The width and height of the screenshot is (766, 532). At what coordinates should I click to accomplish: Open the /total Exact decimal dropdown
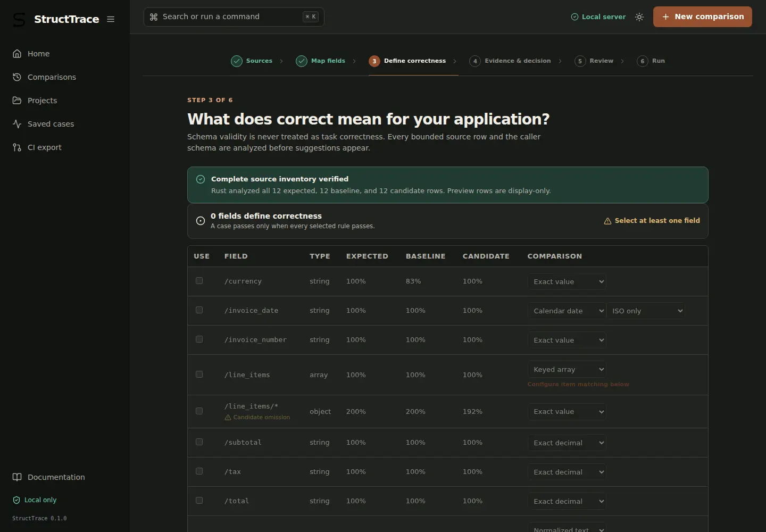pyautogui.click(x=567, y=501)
